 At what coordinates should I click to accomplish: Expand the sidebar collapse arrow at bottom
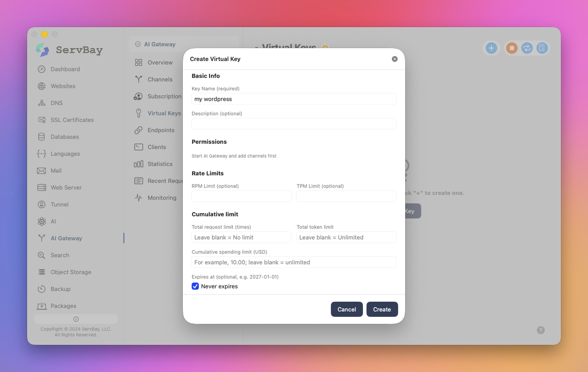click(76, 319)
